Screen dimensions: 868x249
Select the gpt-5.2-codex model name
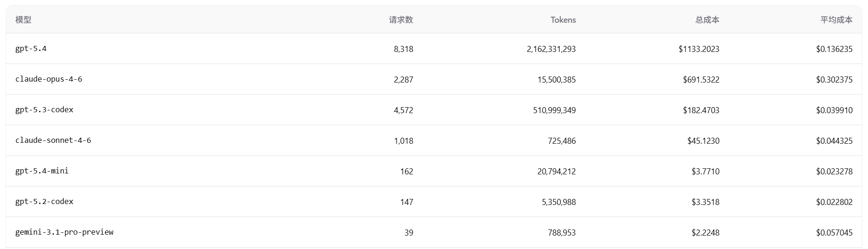click(x=44, y=202)
